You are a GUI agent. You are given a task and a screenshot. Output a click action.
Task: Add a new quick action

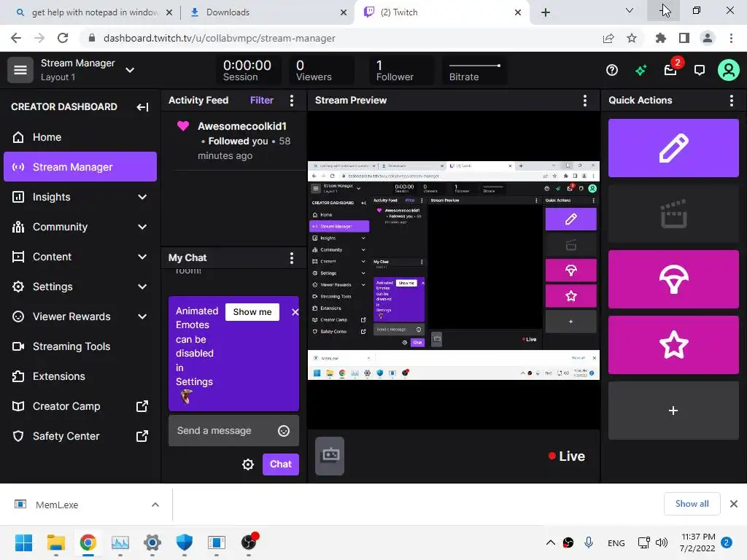pos(673,411)
